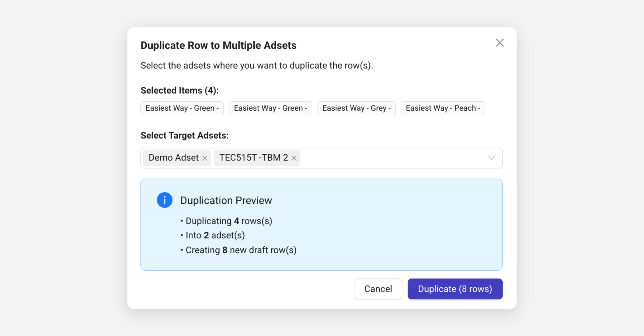Viewport: 644px width, 336px height.
Task: Click the Select Target Adsets label
Action: point(184,136)
